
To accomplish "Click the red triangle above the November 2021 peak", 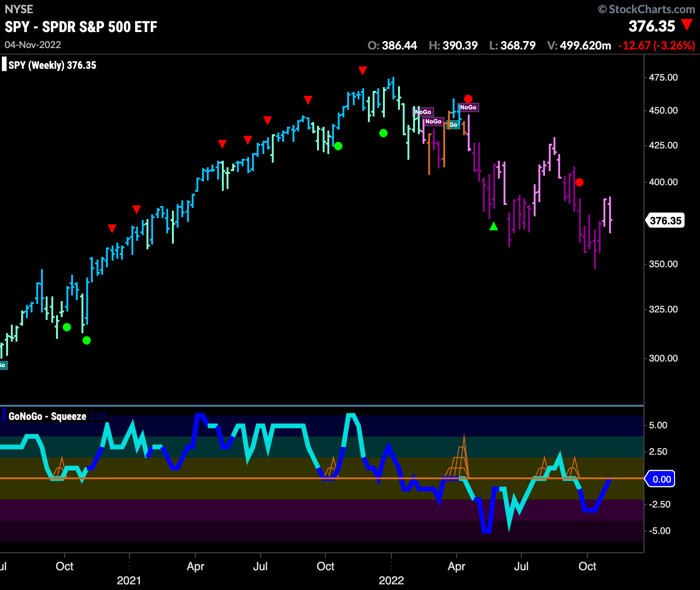I will (x=362, y=71).
